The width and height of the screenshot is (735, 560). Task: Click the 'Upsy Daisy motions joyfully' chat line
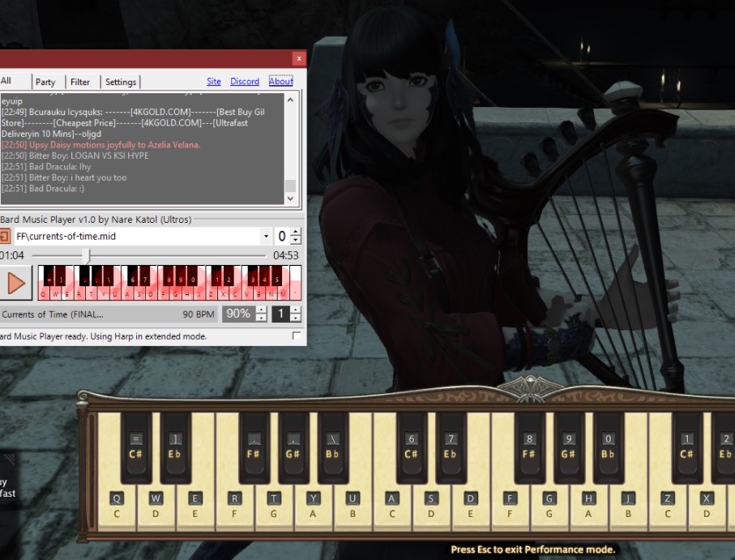[x=100, y=145]
